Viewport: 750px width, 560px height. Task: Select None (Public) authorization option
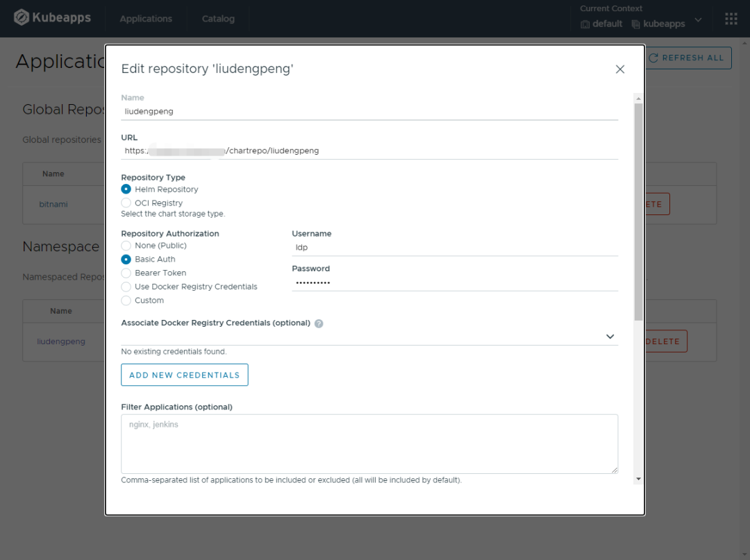[x=126, y=246]
